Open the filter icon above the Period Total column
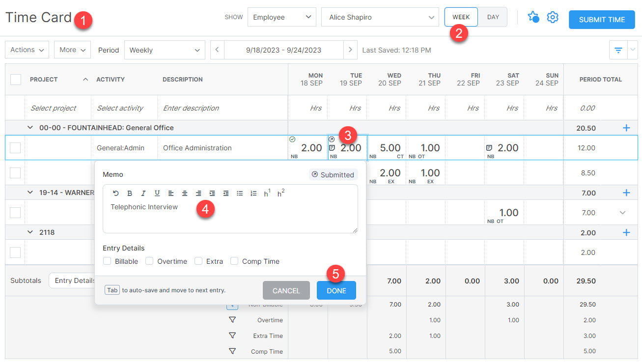Screen dimensions: 642x364 point(618,50)
